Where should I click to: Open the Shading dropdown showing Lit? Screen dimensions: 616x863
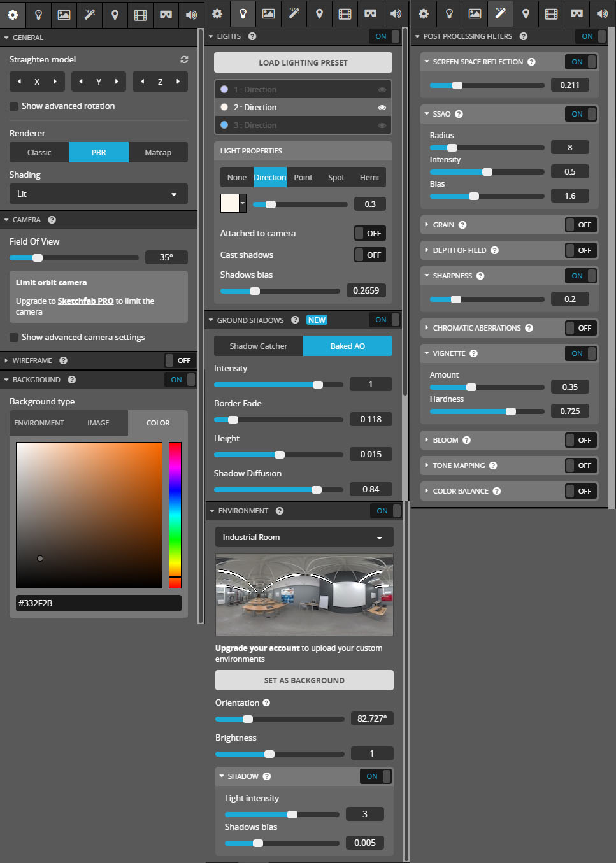click(98, 194)
